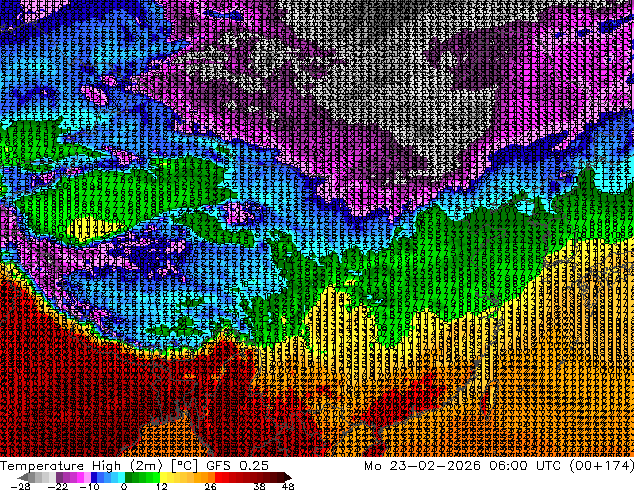Click the gray left arrow end of legend
The image size is (634, 490).
[22, 477]
